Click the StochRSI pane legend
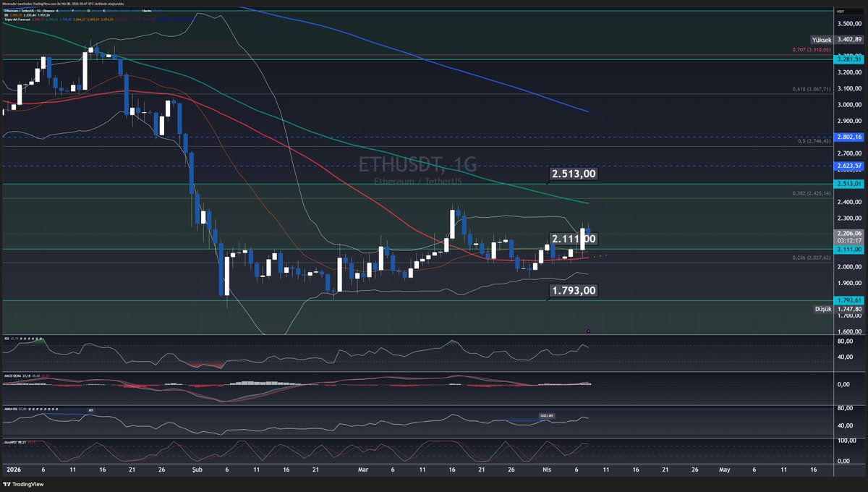This screenshot has height=492, width=868. pos(20,442)
